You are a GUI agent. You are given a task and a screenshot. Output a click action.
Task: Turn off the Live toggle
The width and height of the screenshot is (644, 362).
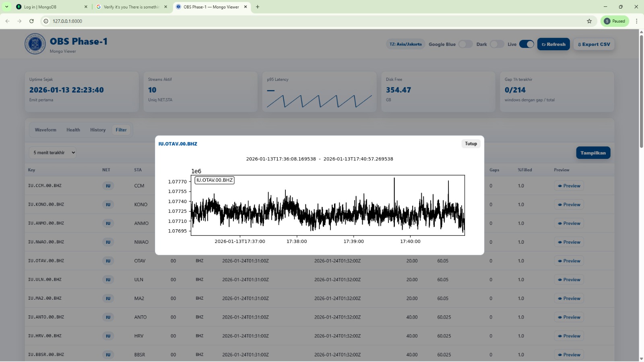tap(526, 44)
